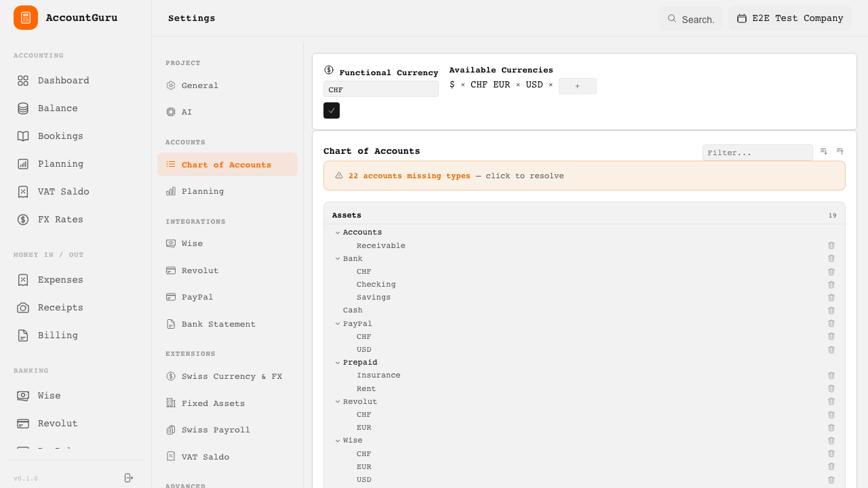The image size is (868, 488).
Task: Delete the Receivable account using its trash icon
Action: tap(831, 245)
